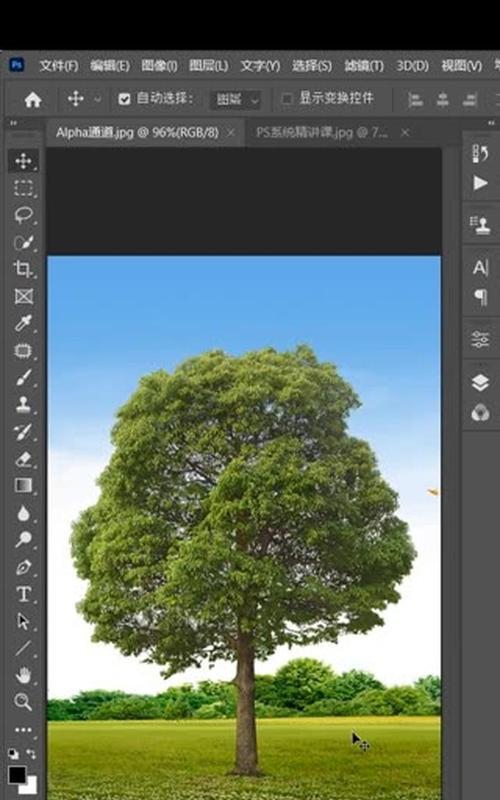Select the Eyedropper tool
Viewport: 500px width, 800px height.
click(x=23, y=323)
